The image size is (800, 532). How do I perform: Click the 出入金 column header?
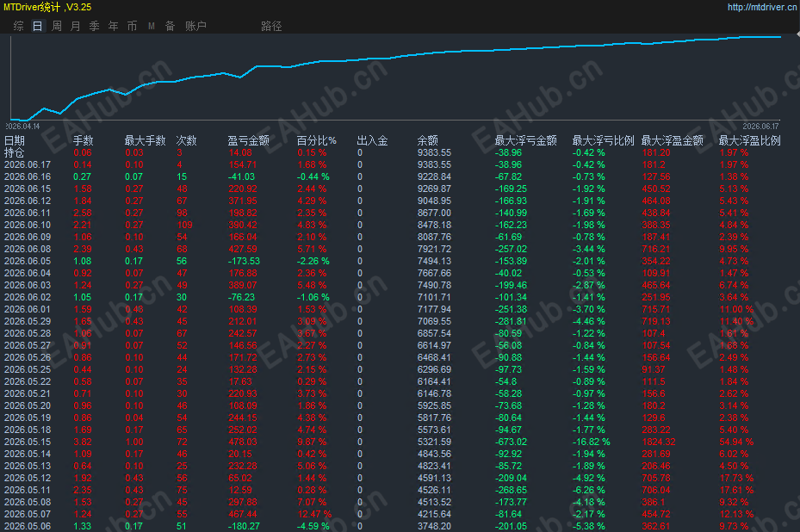[373, 141]
